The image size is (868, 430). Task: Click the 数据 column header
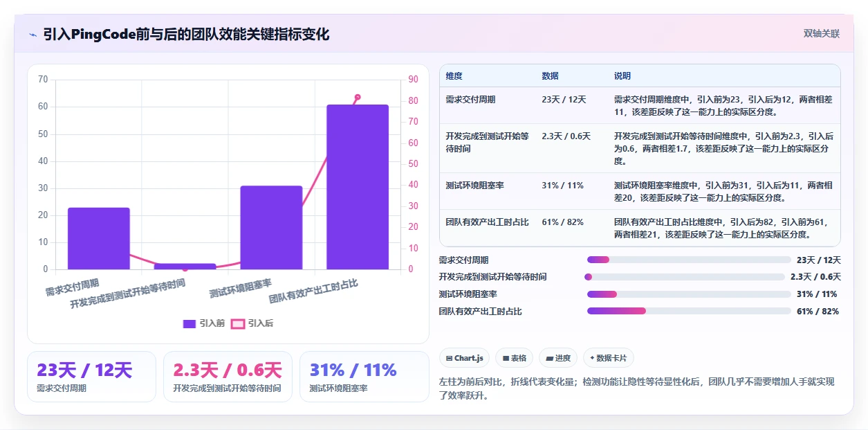click(x=551, y=75)
